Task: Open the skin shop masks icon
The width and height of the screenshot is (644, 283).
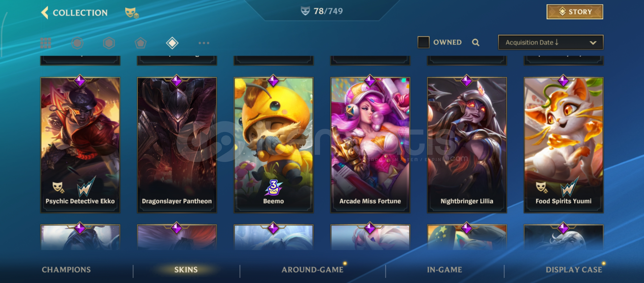Action: [x=132, y=13]
